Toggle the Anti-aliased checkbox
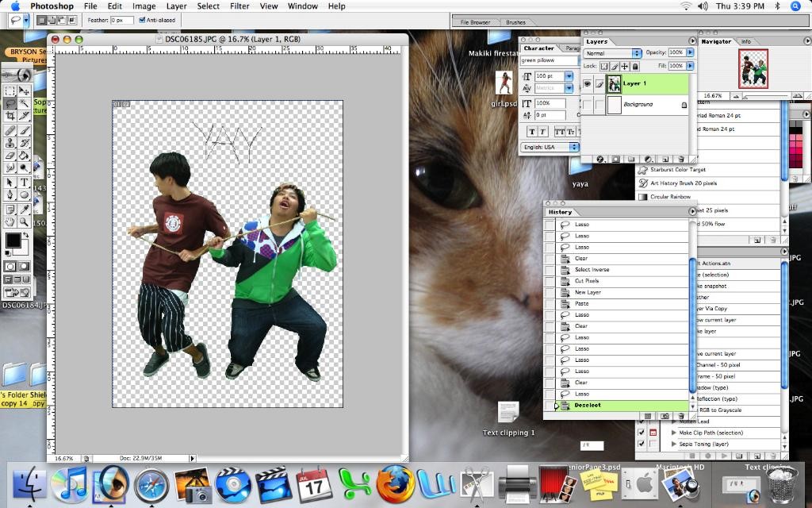 (142, 20)
